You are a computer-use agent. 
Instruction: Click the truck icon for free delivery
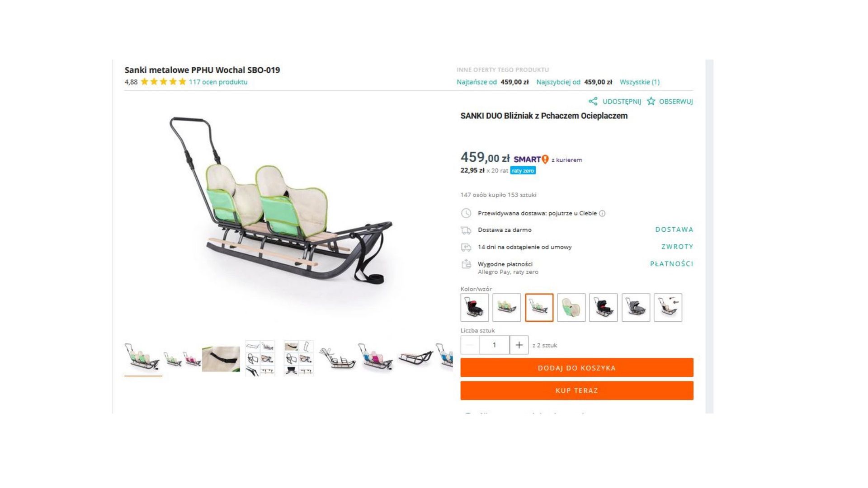click(466, 230)
